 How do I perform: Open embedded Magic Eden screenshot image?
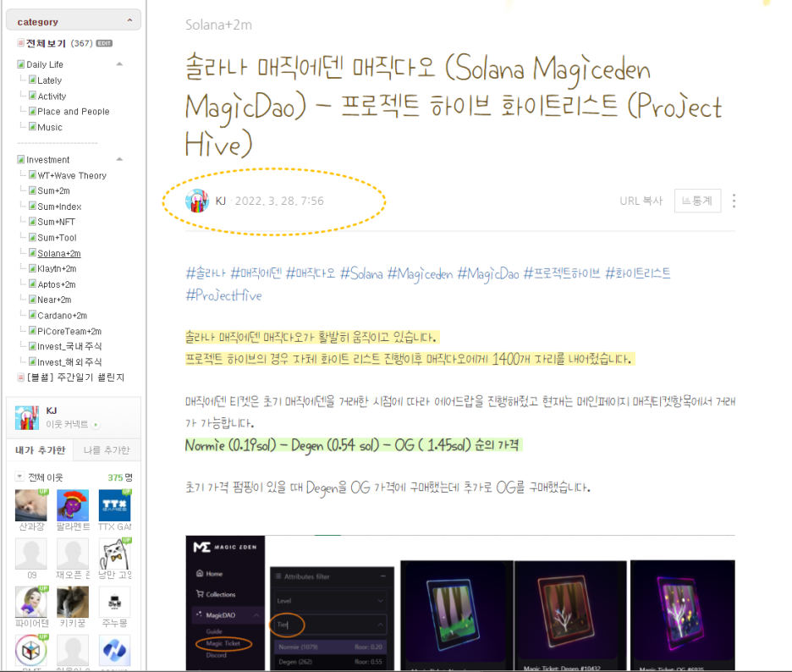tap(460, 603)
